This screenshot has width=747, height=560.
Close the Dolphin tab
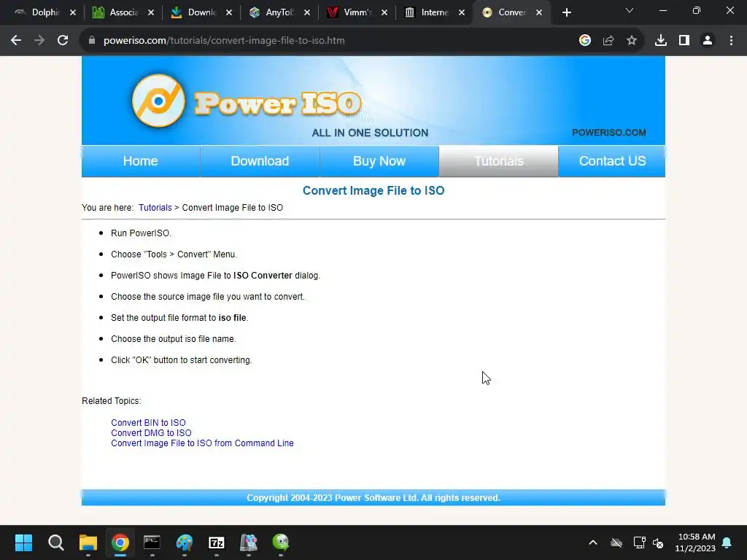[73, 12]
